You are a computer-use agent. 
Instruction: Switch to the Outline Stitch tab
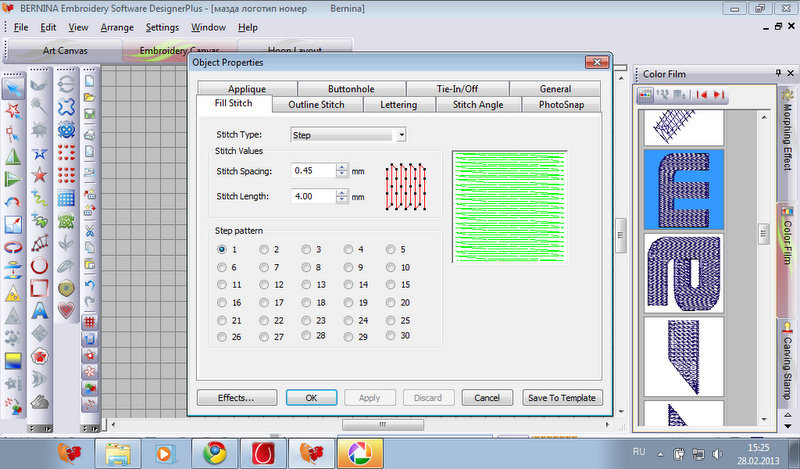click(x=316, y=104)
